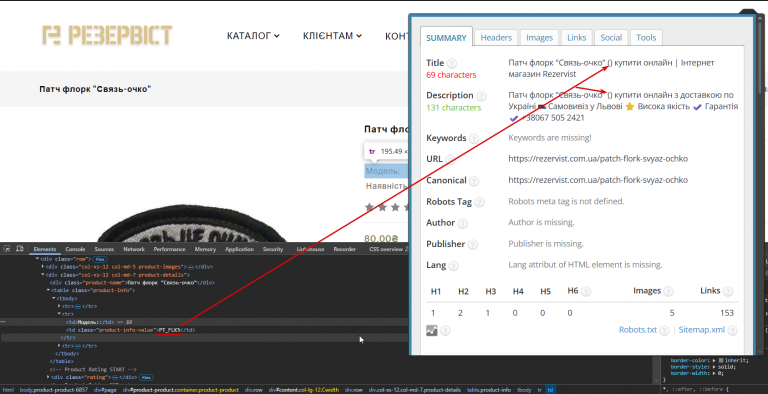Click the border-color inherit swatch in styles
This screenshot has width=768, height=394.
click(720, 360)
